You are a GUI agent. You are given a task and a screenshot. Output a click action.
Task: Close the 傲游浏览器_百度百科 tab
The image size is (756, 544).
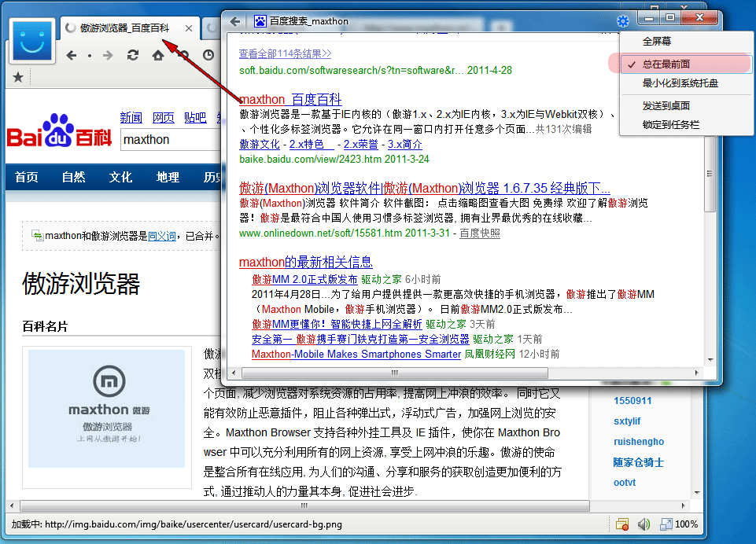(189, 28)
